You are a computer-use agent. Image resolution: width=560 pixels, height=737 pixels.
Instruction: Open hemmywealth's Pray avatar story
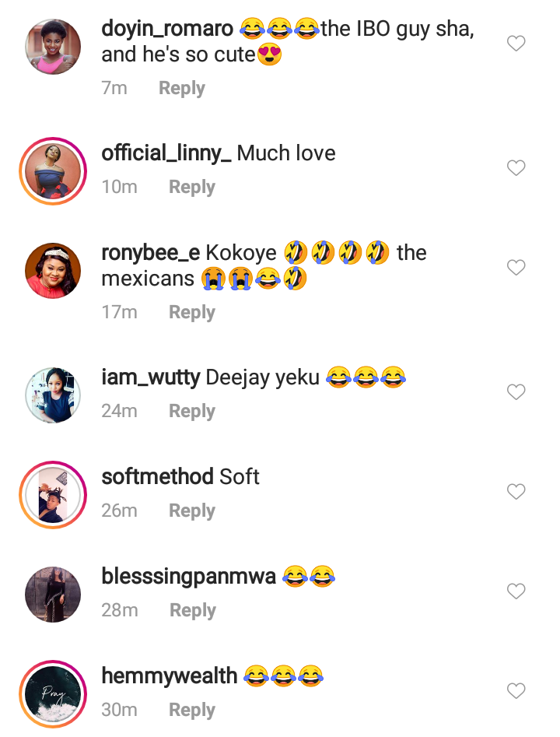[53, 694]
